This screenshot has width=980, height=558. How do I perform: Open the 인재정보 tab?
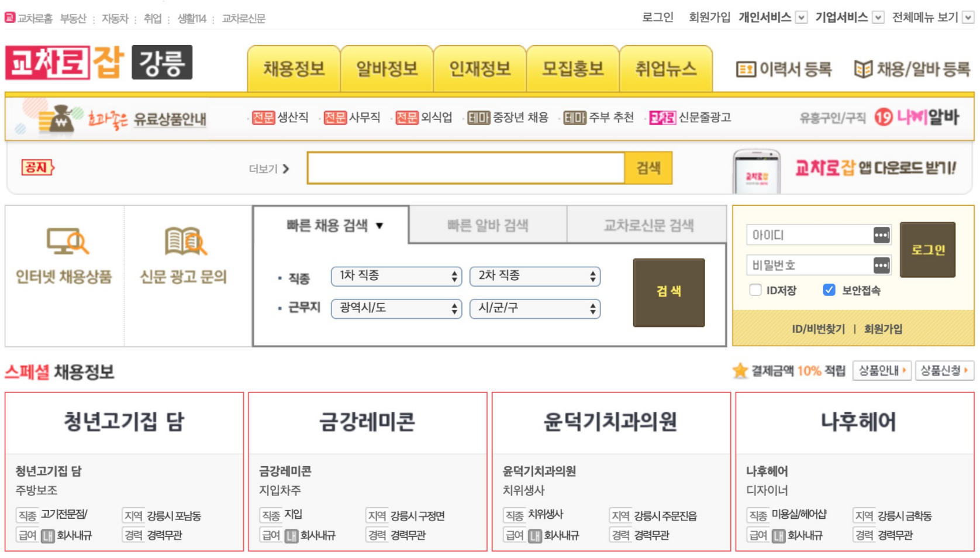tap(479, 68)
